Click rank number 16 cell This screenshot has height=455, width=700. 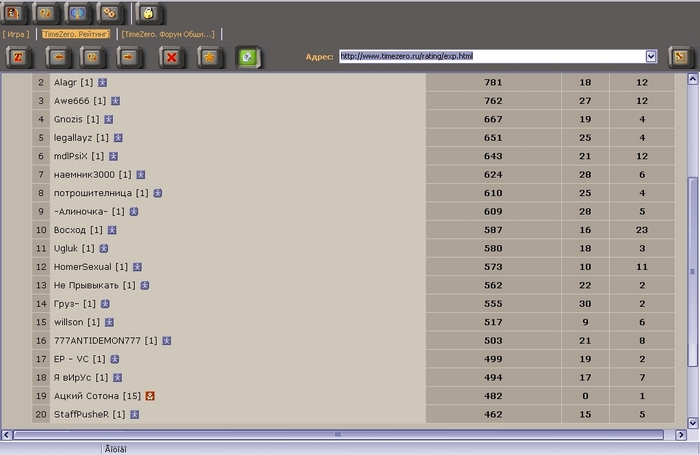41,341
